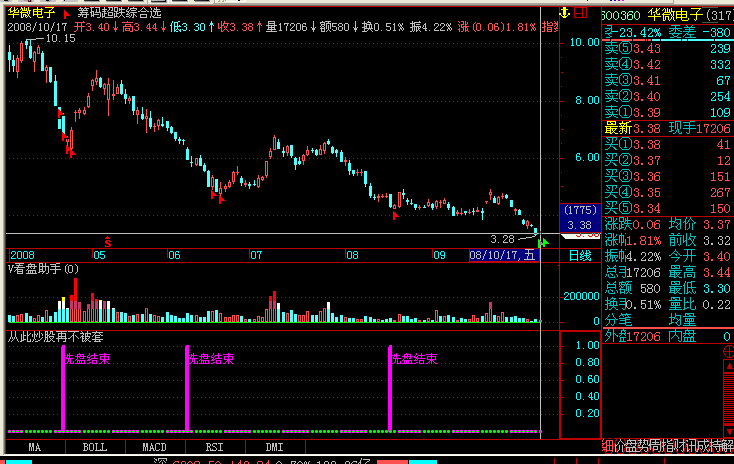Click the 2008 label on the date axis
The image size is (734, 464).
click(22, 255)
